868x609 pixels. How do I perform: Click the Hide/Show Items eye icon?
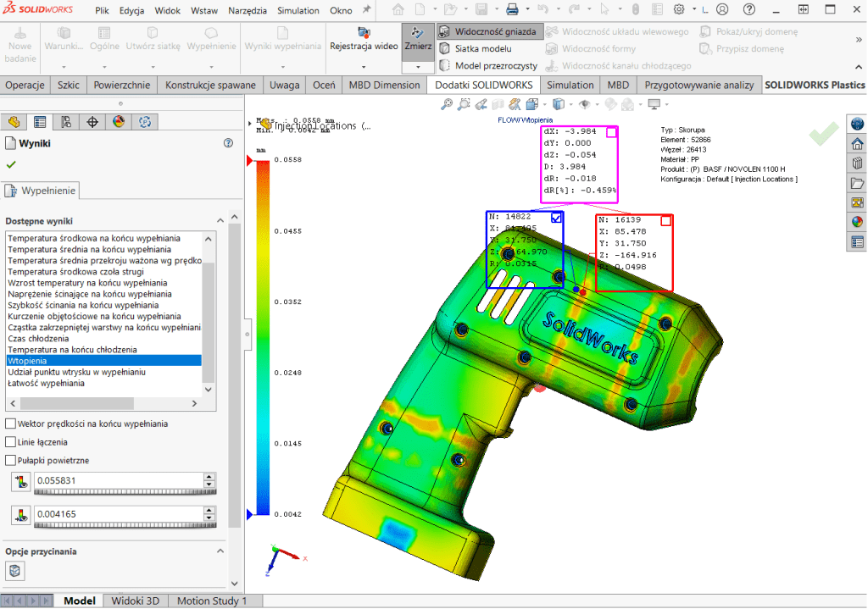(x=585, y=104)
